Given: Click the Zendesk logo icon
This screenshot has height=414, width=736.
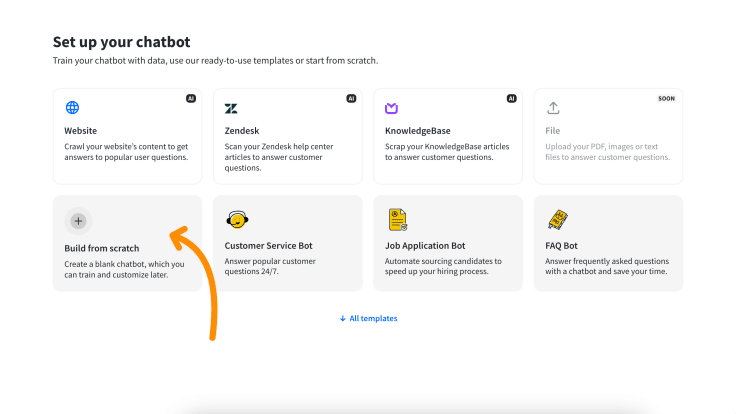Looking at the screenshot, I should click(x=232, y=108).
